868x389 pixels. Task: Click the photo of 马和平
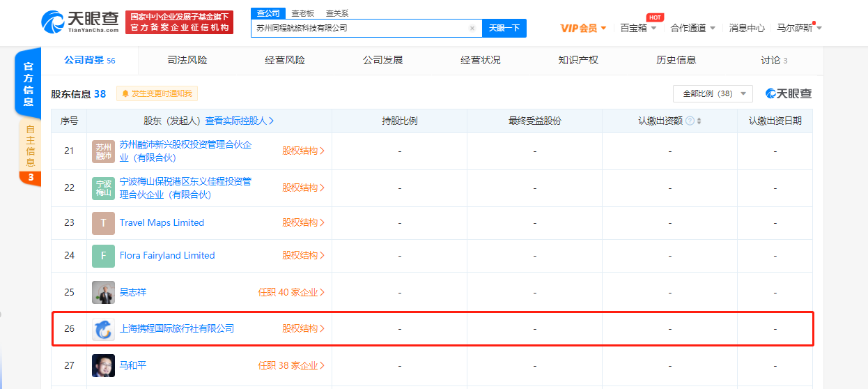click(103, 365)
